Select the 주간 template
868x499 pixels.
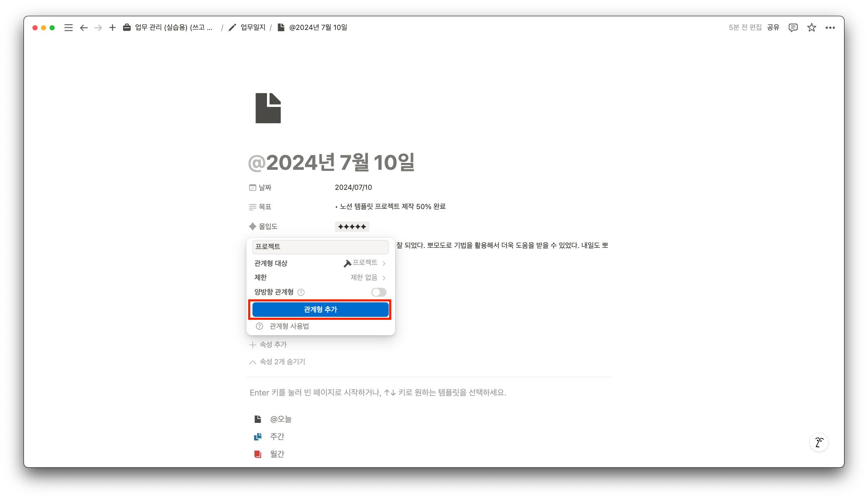coord(277,437)
